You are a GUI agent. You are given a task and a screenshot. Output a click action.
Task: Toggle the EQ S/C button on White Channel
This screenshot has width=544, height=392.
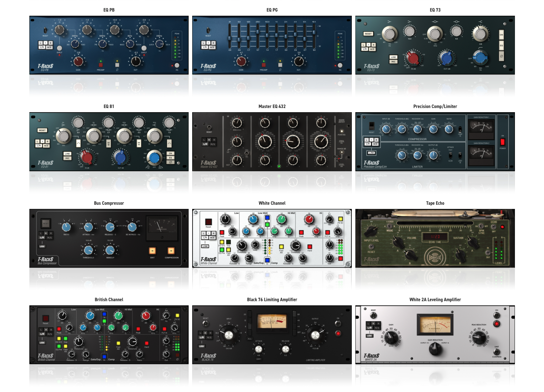(x=222, y=242)
